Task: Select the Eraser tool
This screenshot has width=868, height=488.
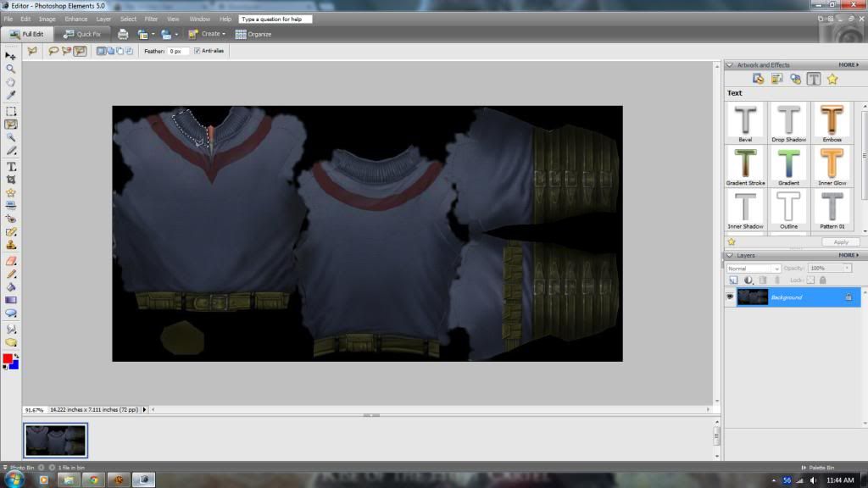Action: click(10, 261)
